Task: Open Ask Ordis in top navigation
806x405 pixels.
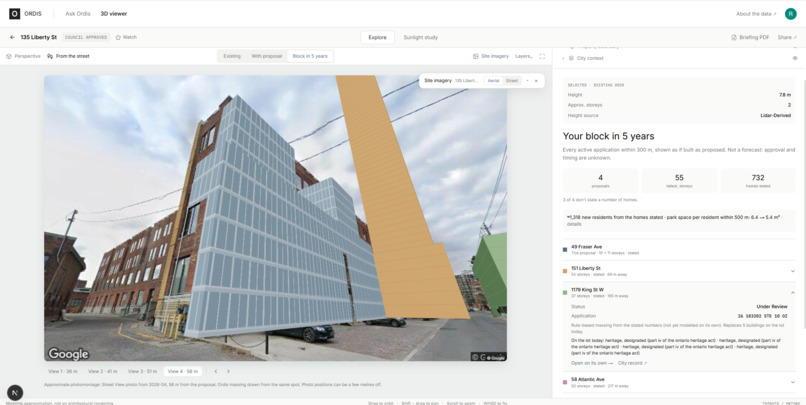Action: point(78,14)
